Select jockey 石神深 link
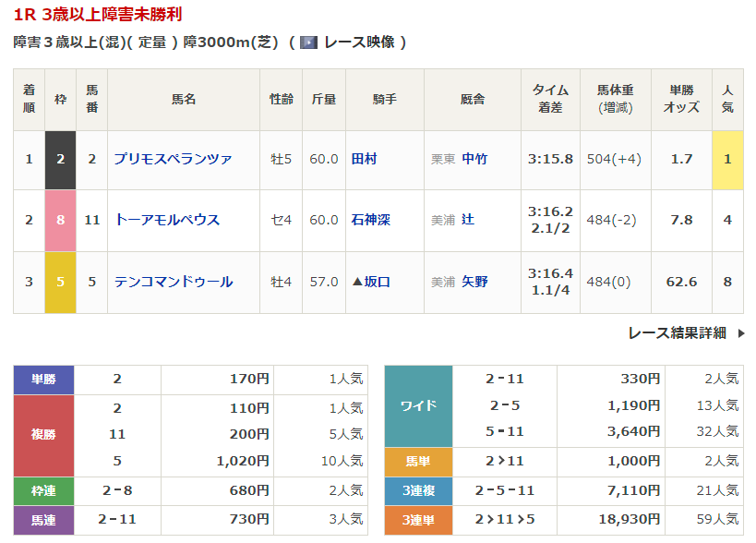 (370, 220)
